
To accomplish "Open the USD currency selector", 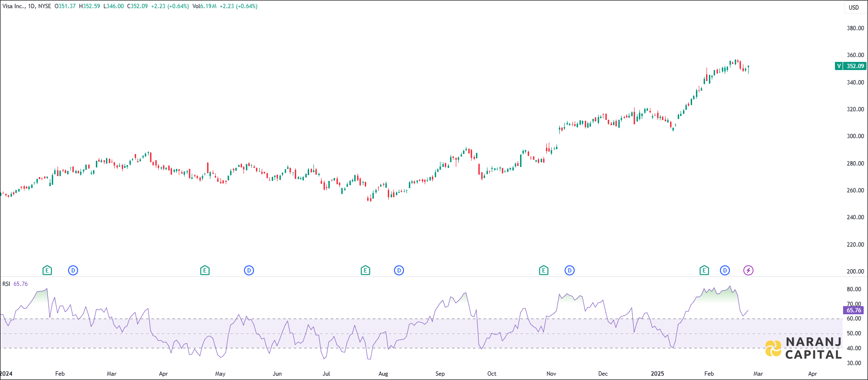I will [x=854, y=7].
